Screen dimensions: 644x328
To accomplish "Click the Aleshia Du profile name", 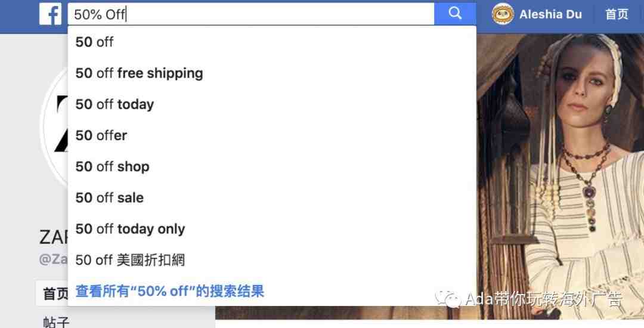I will (x=550, y=14).
